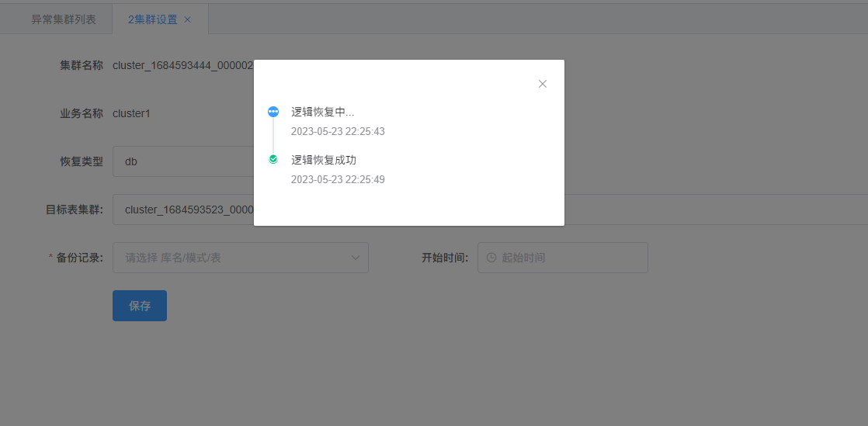This screenshot has height=426, width=868.
Task: Click the 起始时间 input field
Action: tap(562, 258)
